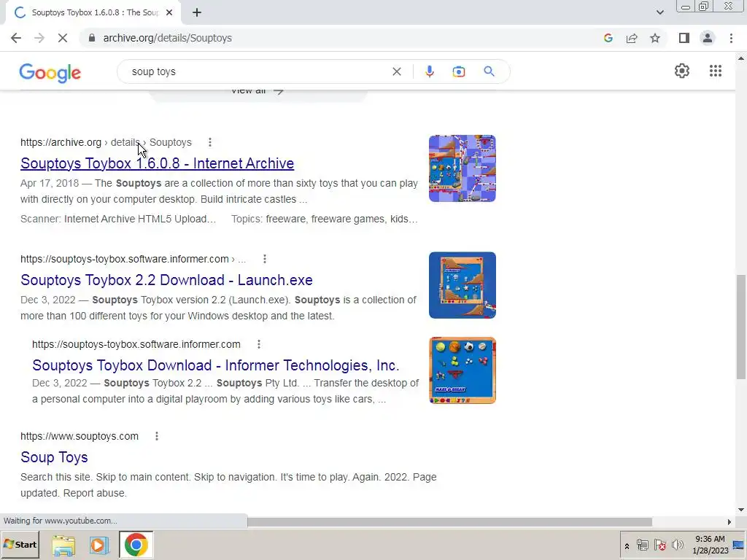Click the network tray icon
Image resolution: width=747 pixels, height=560 pixels.
(642, 545)
